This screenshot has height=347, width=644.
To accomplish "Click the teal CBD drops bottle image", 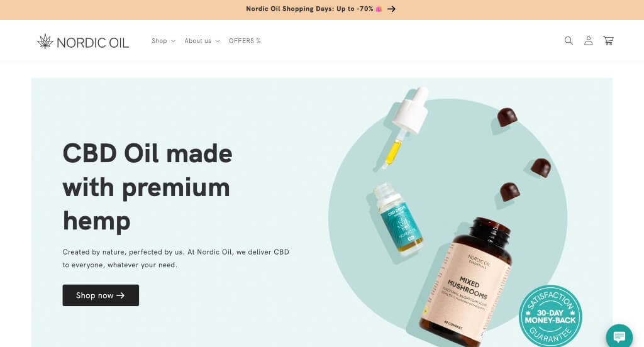I will (398, 220).
